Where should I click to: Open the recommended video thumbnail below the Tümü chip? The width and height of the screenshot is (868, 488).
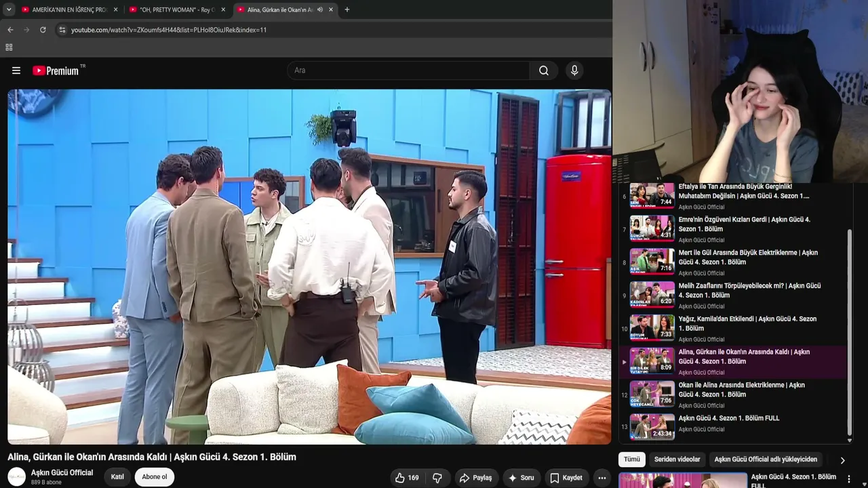[683, 481]
